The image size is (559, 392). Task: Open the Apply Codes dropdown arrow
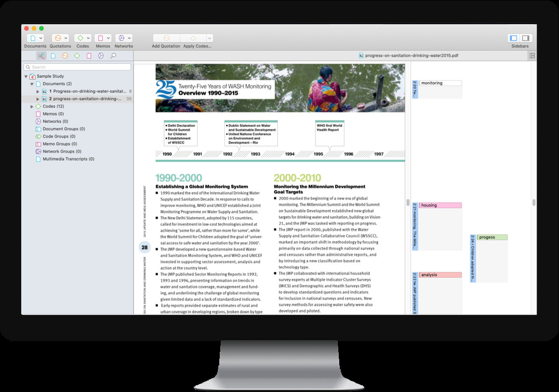pos(210,38)
